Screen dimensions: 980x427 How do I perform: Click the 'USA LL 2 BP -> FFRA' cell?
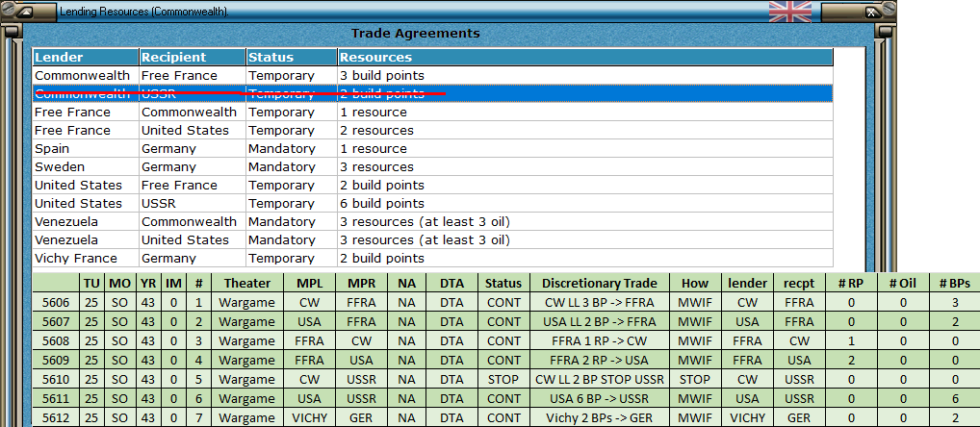coord(600,322)
